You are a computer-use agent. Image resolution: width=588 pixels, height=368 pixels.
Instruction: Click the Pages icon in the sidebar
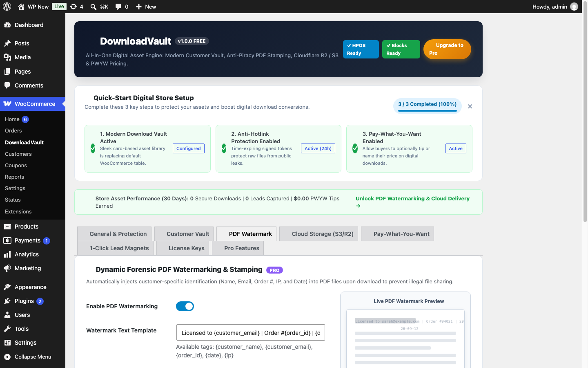pyautogui.click(x=7, y=72)
